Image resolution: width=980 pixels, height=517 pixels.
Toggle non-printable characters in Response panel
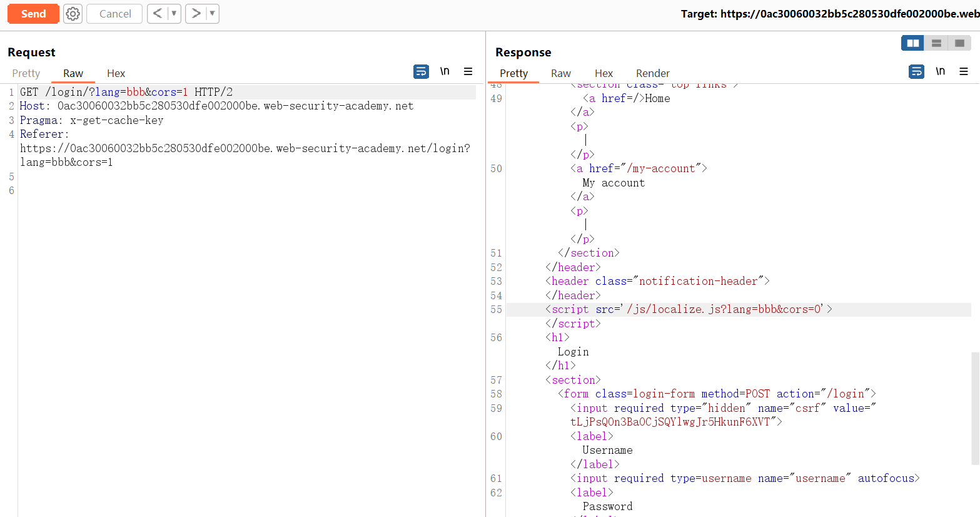point(940,71)
